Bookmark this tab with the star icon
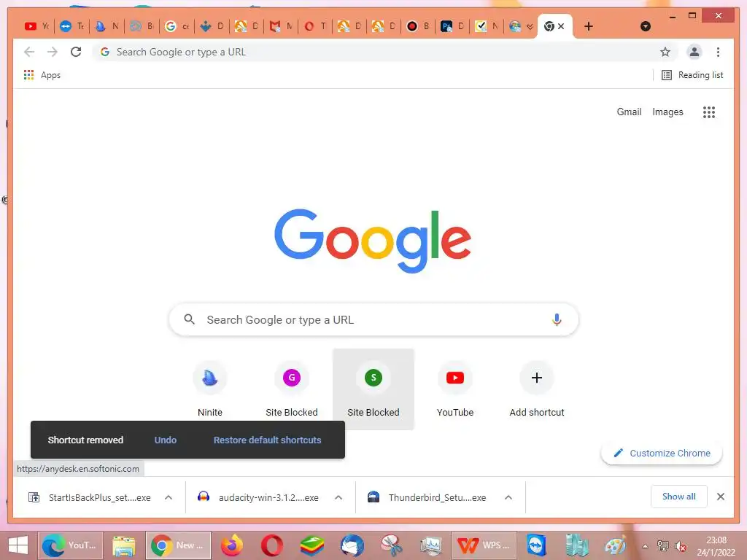 pos(665,52)
